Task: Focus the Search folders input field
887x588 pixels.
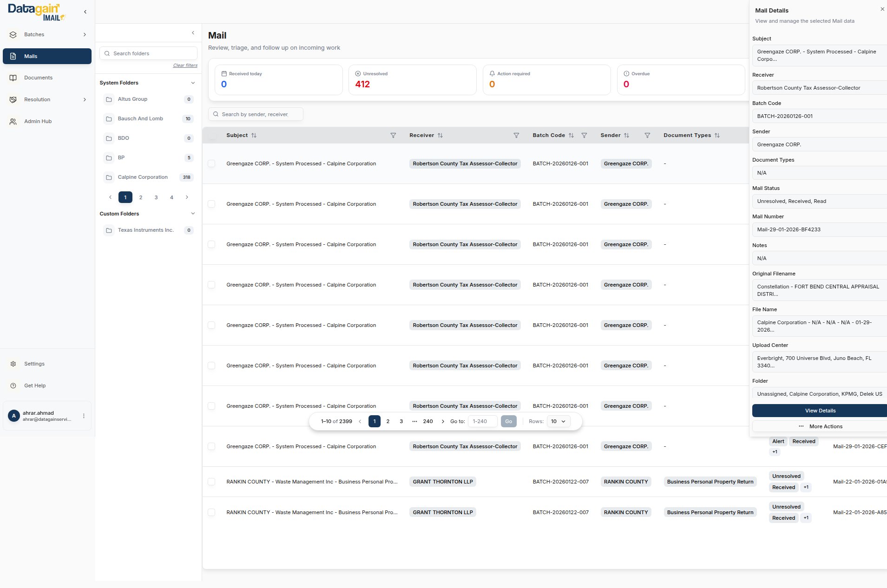Action: (152, 53)
